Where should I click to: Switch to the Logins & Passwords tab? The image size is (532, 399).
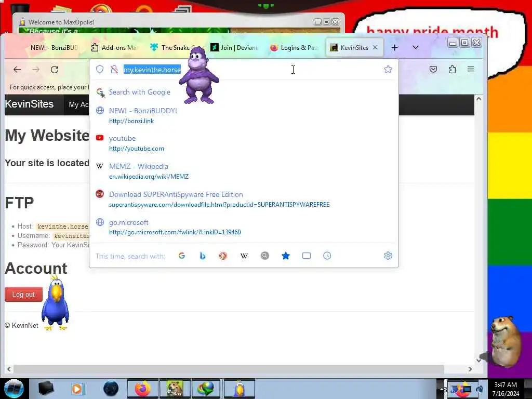pyautogui.click(x=294, y=47)
